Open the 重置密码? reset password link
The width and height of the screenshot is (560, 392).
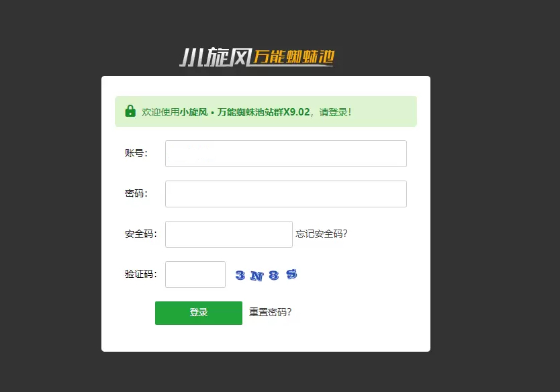(x=270, y=312)
